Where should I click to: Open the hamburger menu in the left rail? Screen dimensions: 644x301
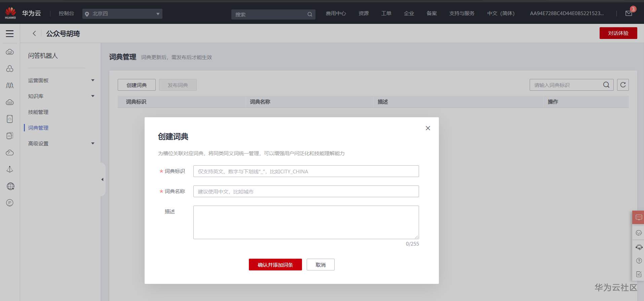[x=10, y=34]
